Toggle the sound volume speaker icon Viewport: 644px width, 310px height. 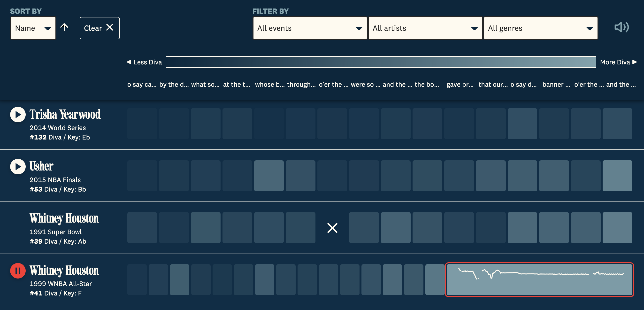[x=621, y=27]
